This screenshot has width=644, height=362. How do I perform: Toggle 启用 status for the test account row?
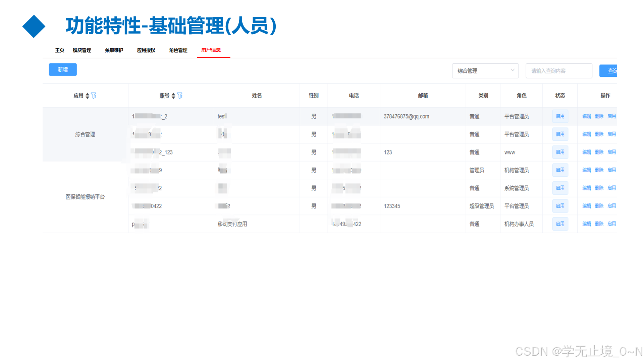(x=560, y=116)
